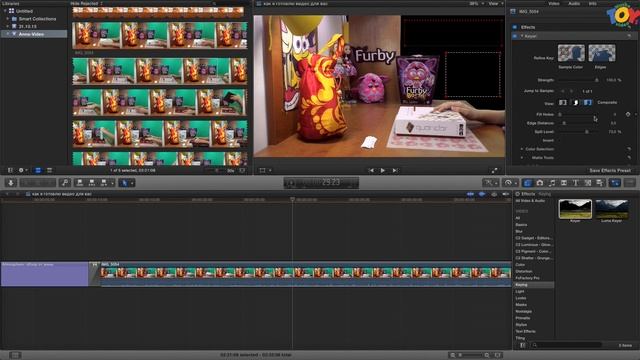Image resolution: width=640 pixels, height=360 pixels.
Task: Click the effects browser search field
Action: 568,345
